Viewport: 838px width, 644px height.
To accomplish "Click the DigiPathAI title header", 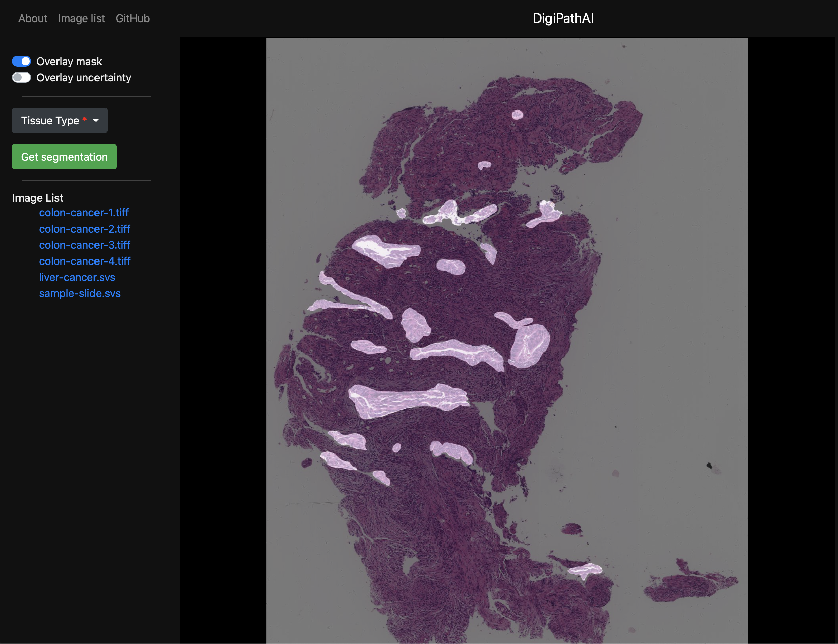I will click(x=563, y=18).
